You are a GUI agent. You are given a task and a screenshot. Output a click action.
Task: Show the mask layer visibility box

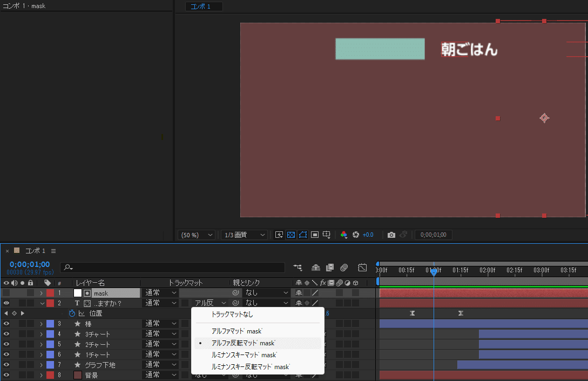tap(6, 293)
